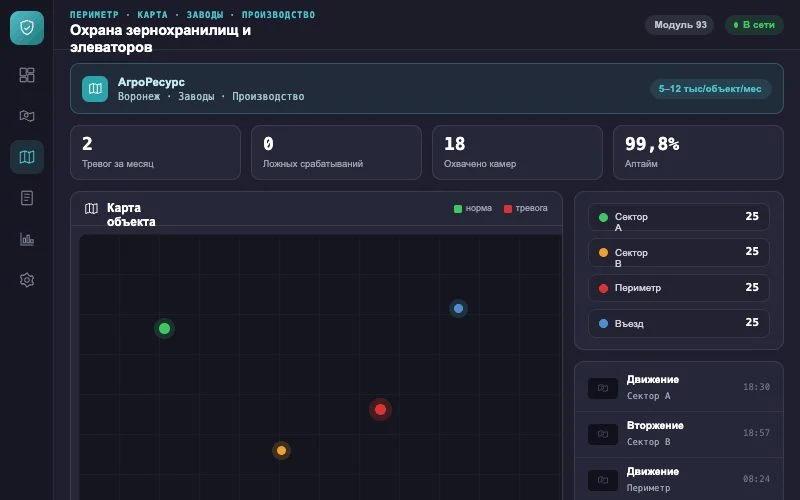Click the АгроРесурс map icon badge
This screenshot has width=800, height=500.
point(95,89)
